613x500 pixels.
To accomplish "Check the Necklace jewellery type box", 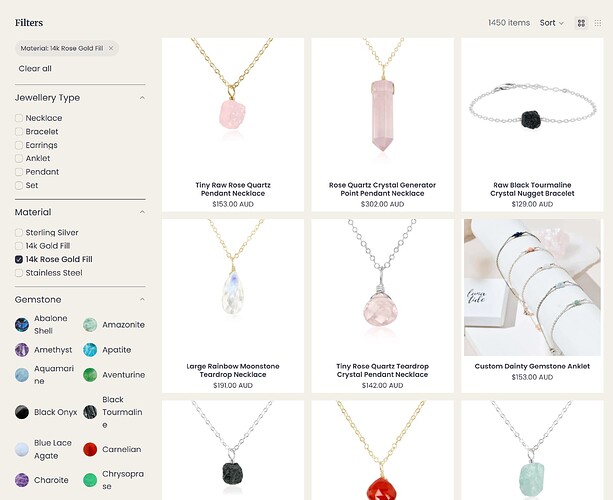I will [x=19, y=118].
